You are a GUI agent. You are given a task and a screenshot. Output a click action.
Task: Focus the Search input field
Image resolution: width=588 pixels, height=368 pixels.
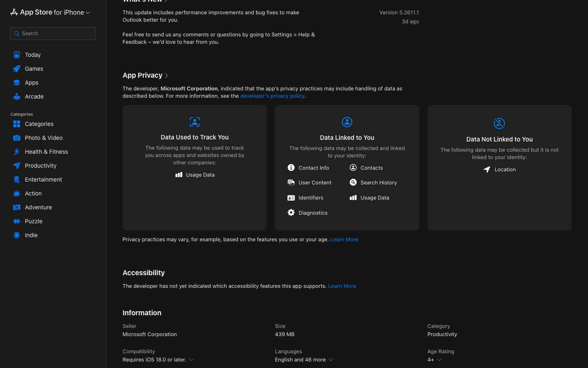point(53,34)
